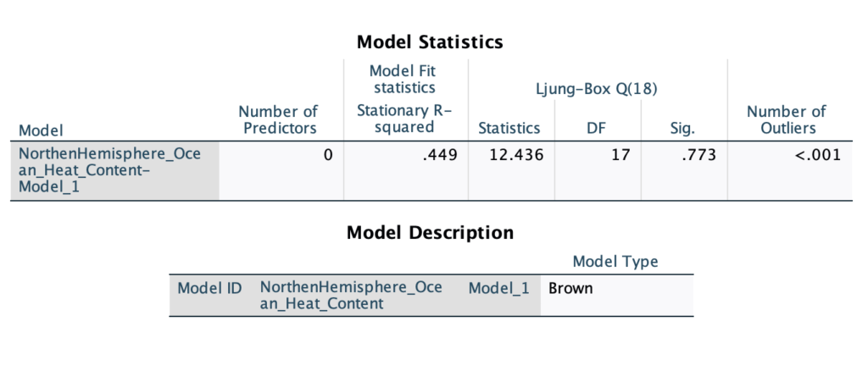Select the Model Statistics table title

click(430, 42)
